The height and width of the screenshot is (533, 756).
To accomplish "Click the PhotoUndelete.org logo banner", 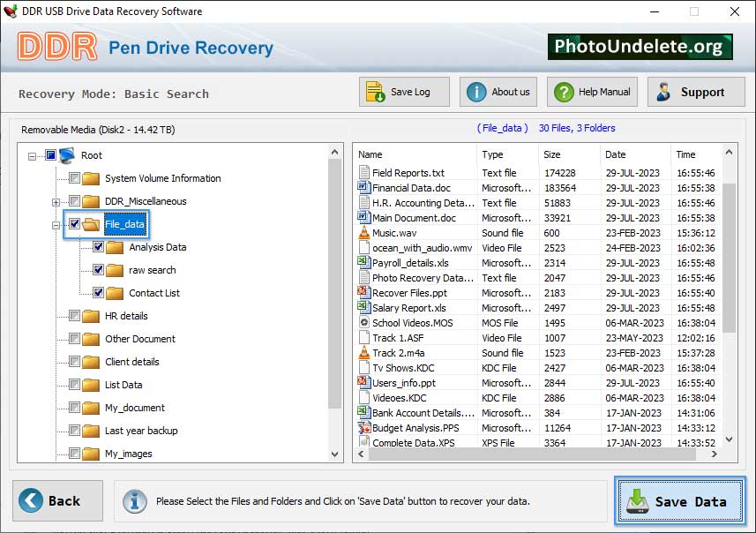I will point(640,47).
